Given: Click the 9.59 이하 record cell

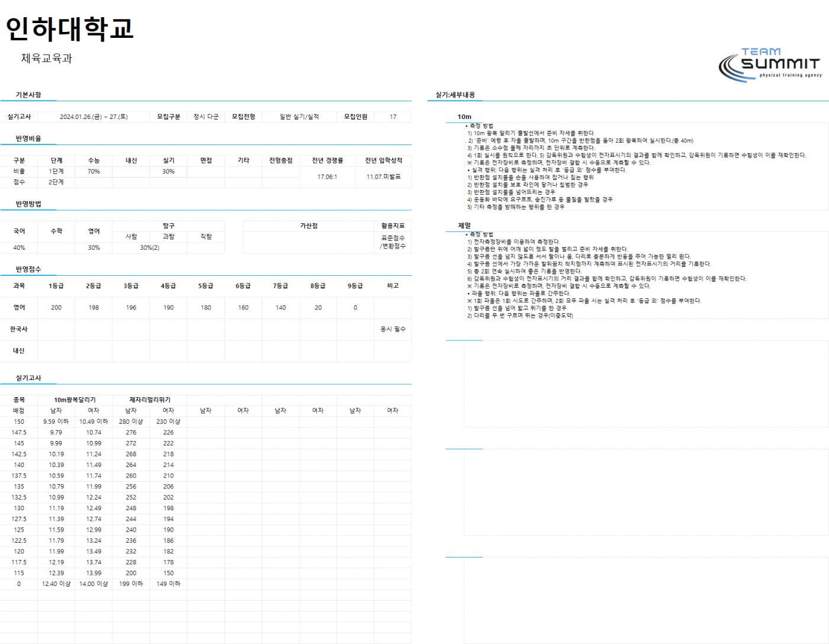Looking at the screenshot, I should [56, 421].
